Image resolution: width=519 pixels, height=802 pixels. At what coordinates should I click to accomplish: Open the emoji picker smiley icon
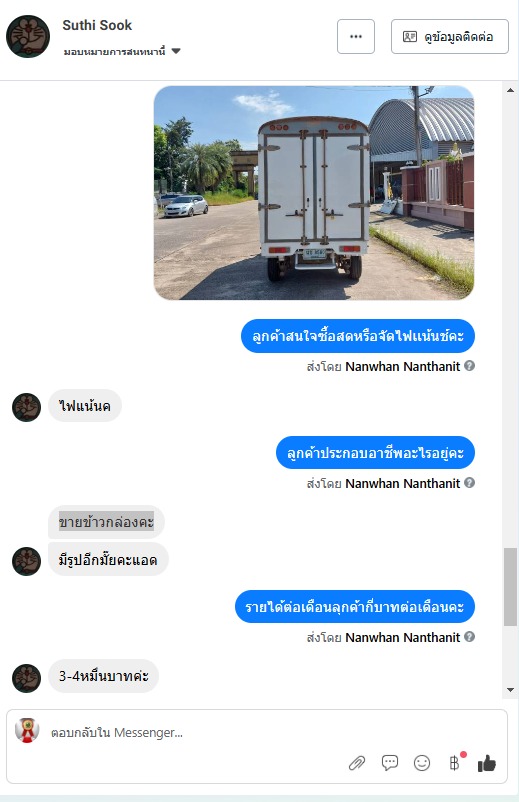[422, 763]
